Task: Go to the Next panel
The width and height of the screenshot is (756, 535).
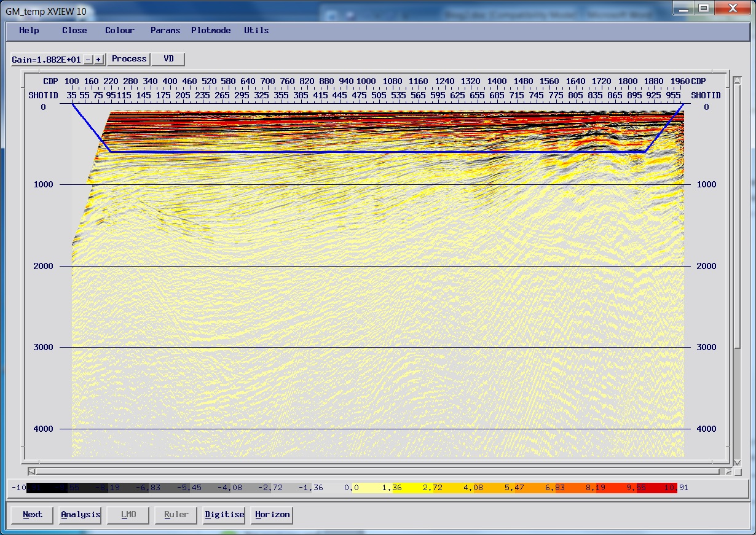Action: (33, 515)
